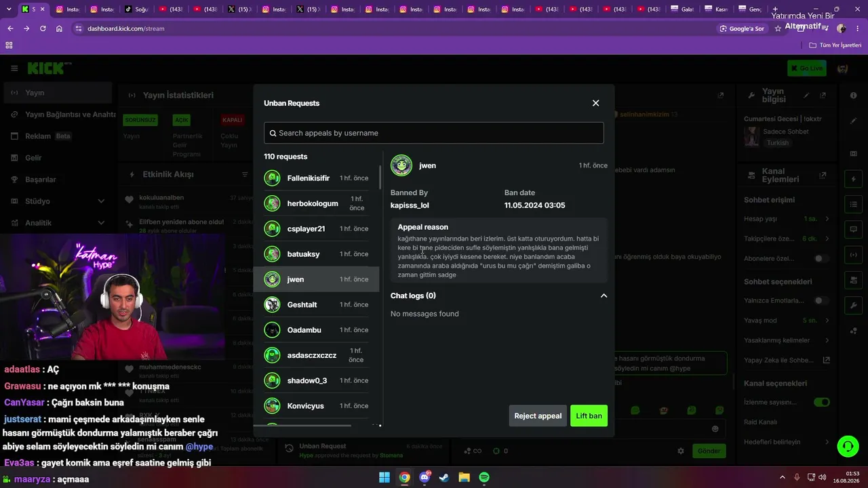Screen dimensions: 868x488
Task: Open the Yayın sidebar item
Action: click(57, 93)
